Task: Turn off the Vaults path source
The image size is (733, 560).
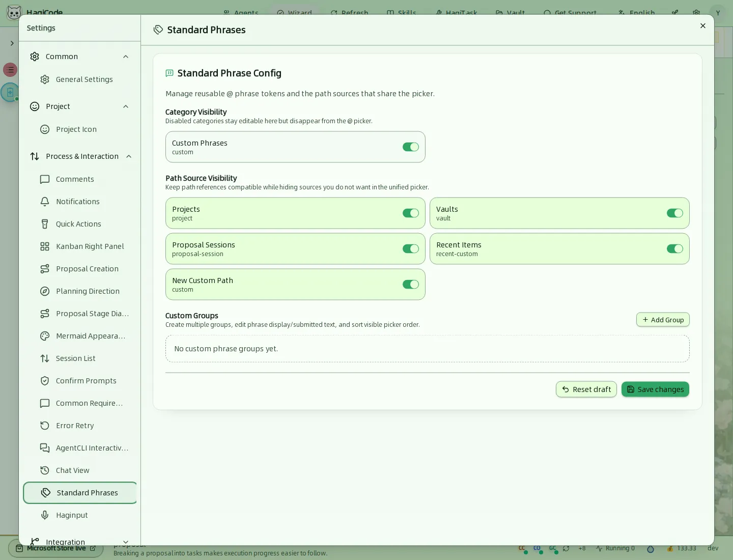Action: 675,213
